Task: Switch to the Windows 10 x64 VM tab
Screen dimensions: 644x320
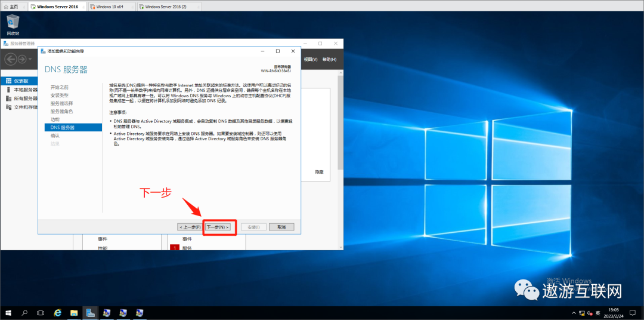Action: (x=112, y=7)
